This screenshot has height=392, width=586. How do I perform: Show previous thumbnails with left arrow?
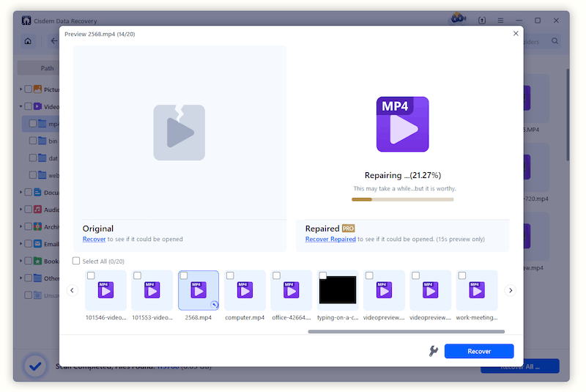(72, 290)
